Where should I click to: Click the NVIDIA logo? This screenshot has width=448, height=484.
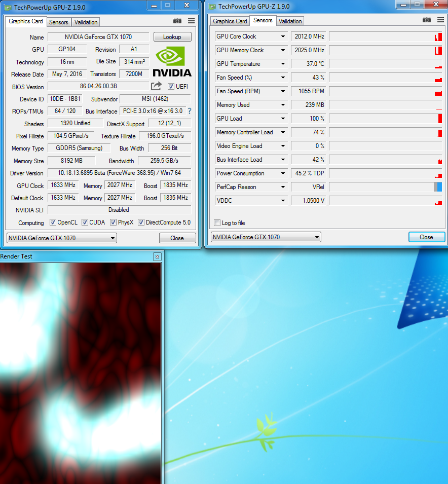tap(172, 61)
